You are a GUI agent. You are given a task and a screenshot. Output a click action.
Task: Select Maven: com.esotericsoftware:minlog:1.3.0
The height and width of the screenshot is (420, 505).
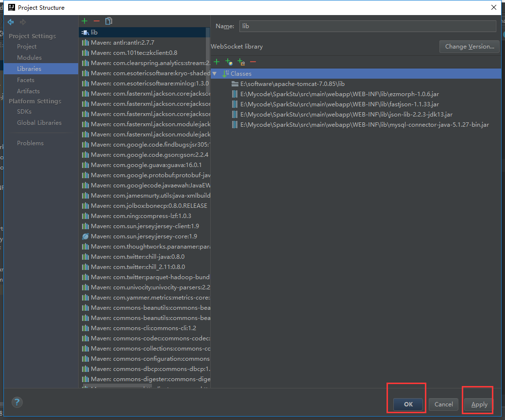(144, 84)
